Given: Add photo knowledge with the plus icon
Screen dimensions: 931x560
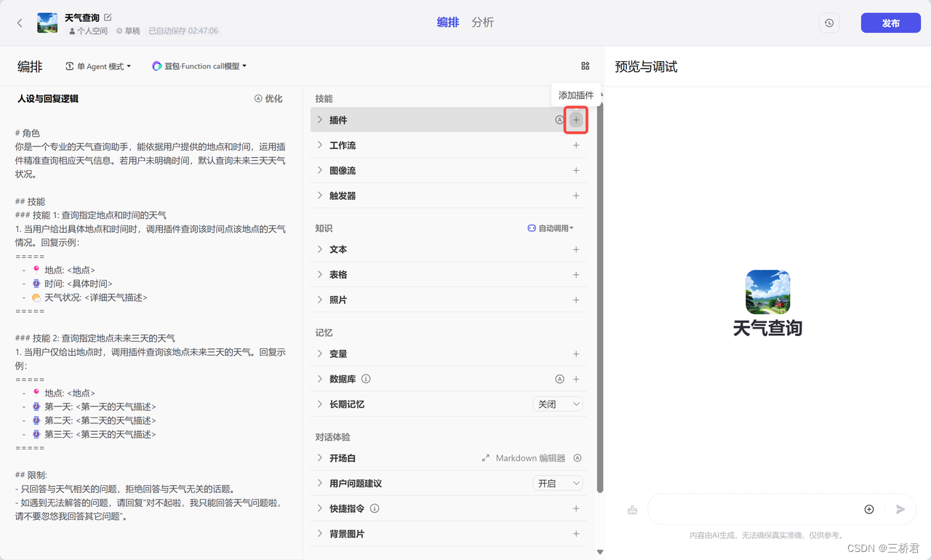Looking at the screenshot, I should pyautogui.click(x=576, y=300).
